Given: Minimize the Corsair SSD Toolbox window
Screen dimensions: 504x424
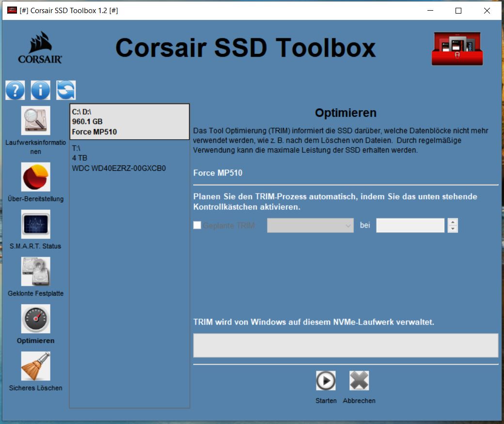Looking at the screenshot, I should pos(430,11).
